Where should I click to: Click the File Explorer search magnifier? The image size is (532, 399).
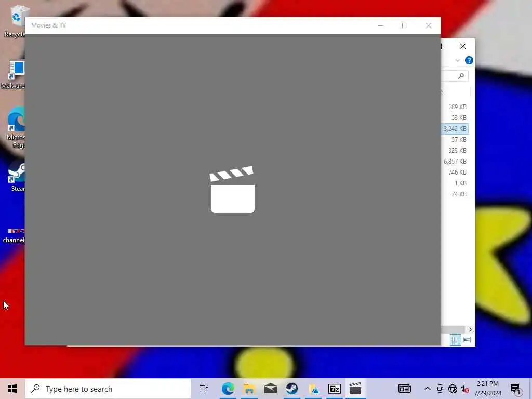[x=461, y=76]
